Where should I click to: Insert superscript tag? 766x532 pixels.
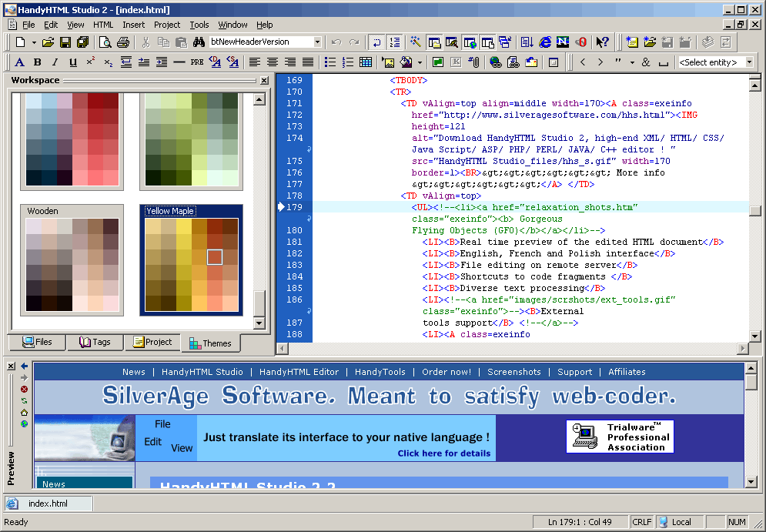pos(90,62)
